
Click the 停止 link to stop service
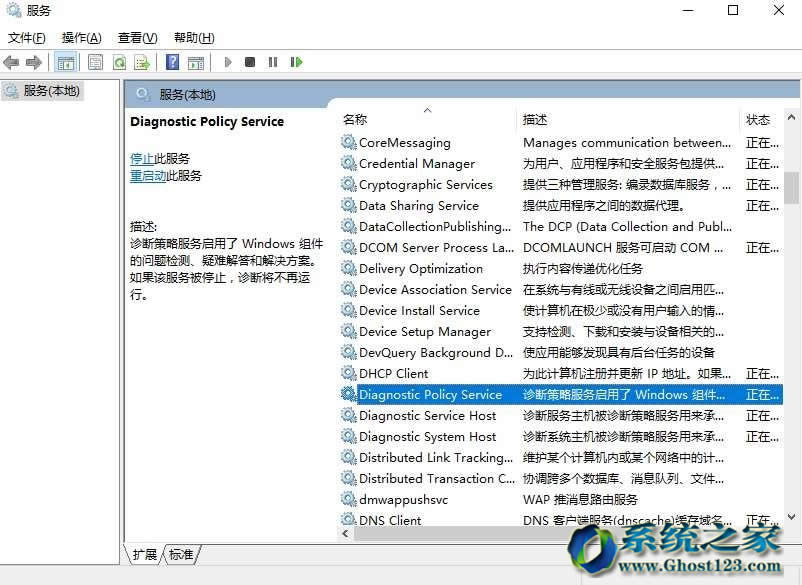(142, 158)
